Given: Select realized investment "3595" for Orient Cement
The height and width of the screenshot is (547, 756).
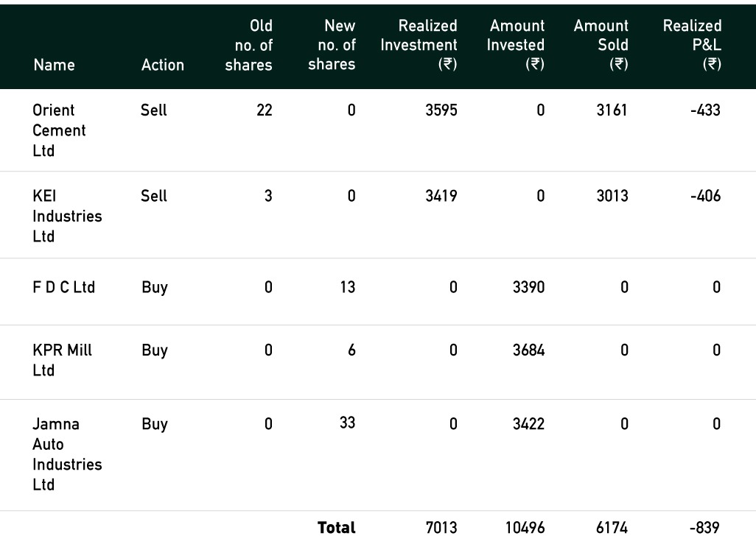Looking at the screenshot, I should click(441, 110).
